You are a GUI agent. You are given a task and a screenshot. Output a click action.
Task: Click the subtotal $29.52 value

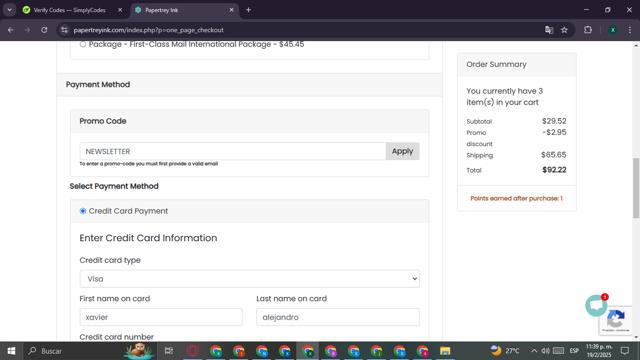point(554,121)
